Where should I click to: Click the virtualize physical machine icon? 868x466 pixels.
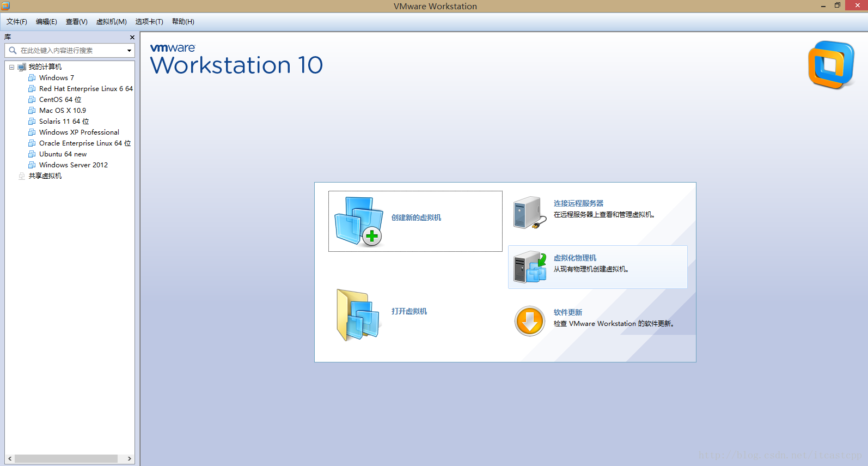coord(530,267)
